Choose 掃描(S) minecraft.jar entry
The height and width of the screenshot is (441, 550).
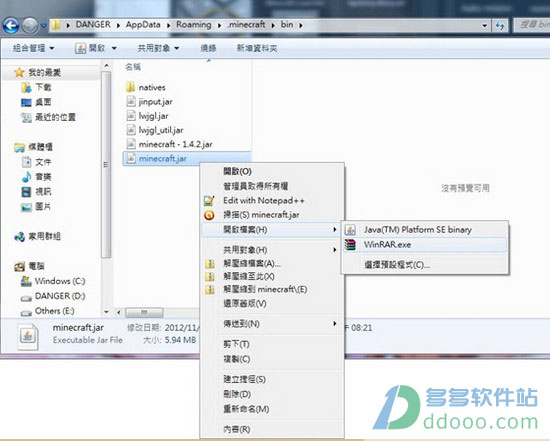(x=272, y=215)
